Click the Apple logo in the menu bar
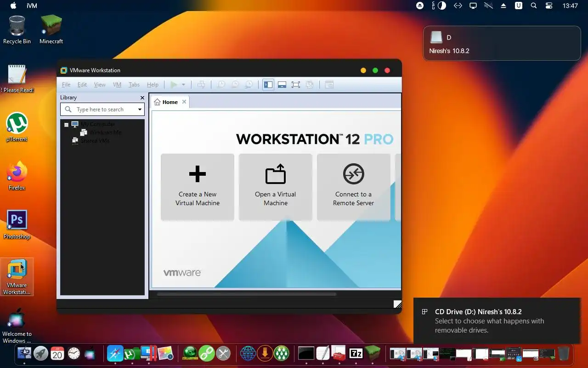Screen dimensions: 588x368 [13, 6]
